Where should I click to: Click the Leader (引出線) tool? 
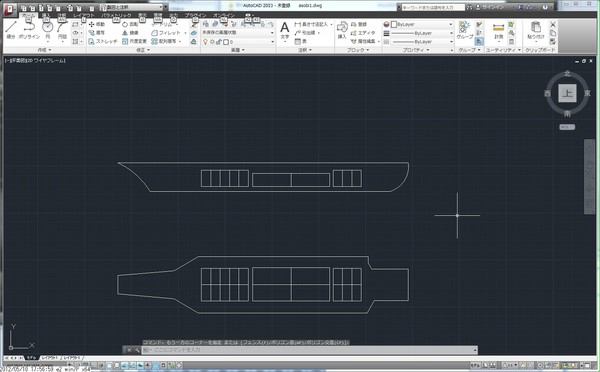305,33
